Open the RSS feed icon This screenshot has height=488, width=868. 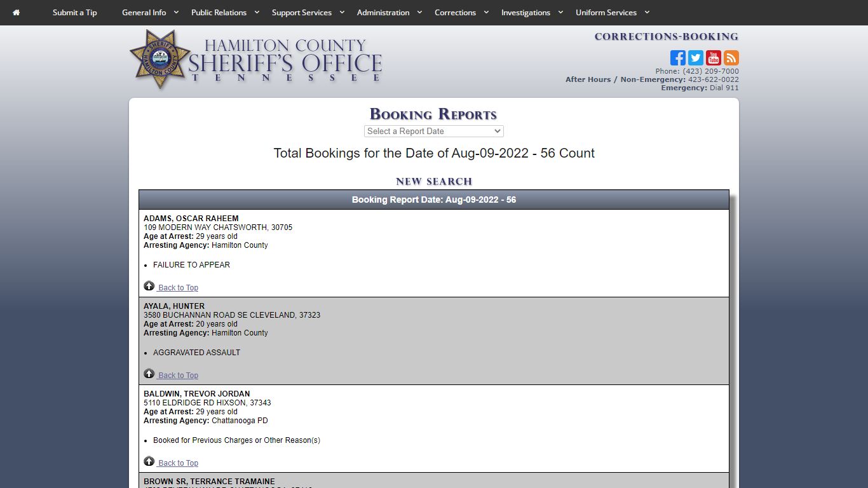731,58
